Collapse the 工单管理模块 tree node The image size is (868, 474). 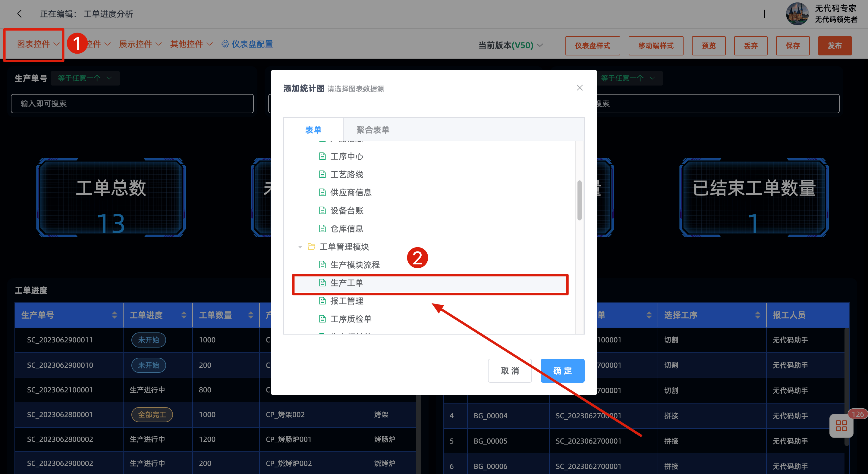coord(300,247)
